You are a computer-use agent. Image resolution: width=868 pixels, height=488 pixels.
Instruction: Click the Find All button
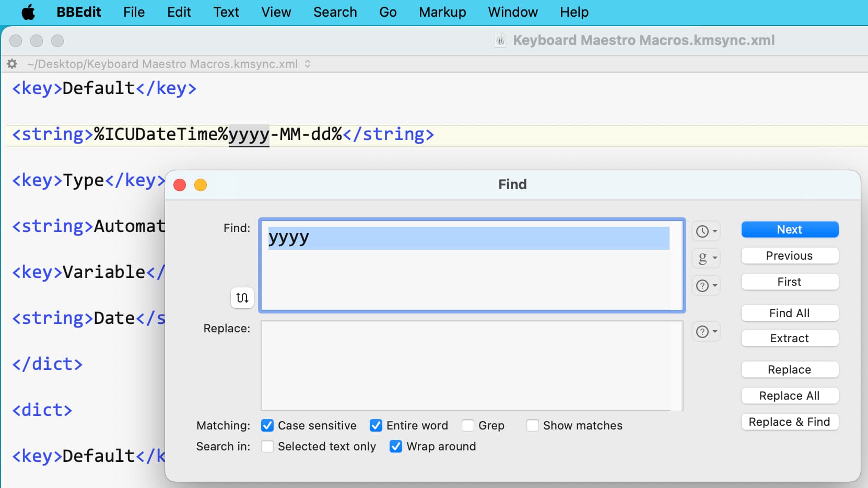pyautogui.click(x=790, y=313)
